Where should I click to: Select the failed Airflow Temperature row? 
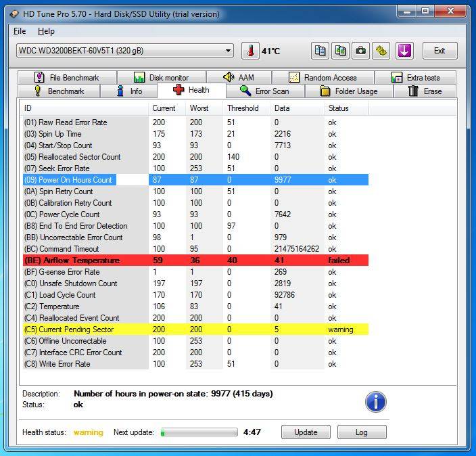point(196,260)
